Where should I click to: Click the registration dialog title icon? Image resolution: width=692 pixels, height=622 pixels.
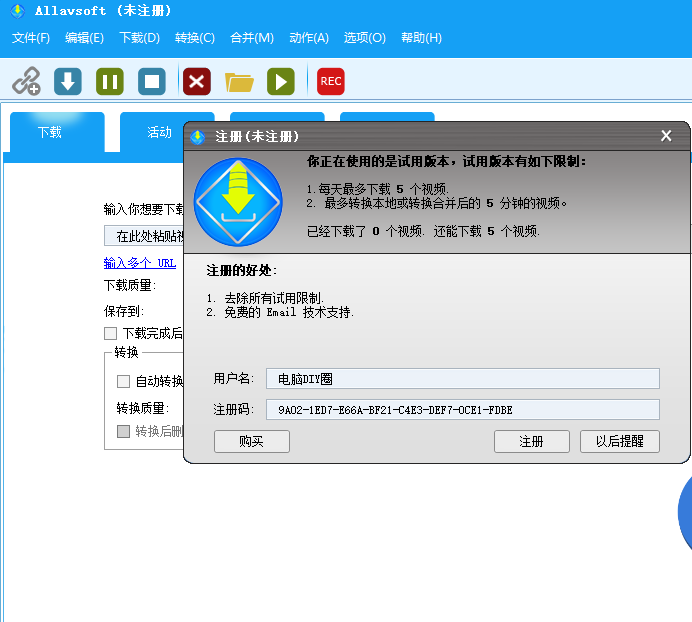coord(198,137)
